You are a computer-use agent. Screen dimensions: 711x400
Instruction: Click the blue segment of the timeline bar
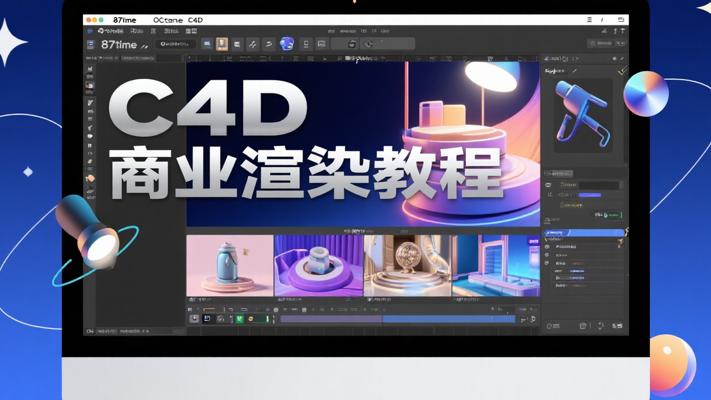[x=449, y=319]
